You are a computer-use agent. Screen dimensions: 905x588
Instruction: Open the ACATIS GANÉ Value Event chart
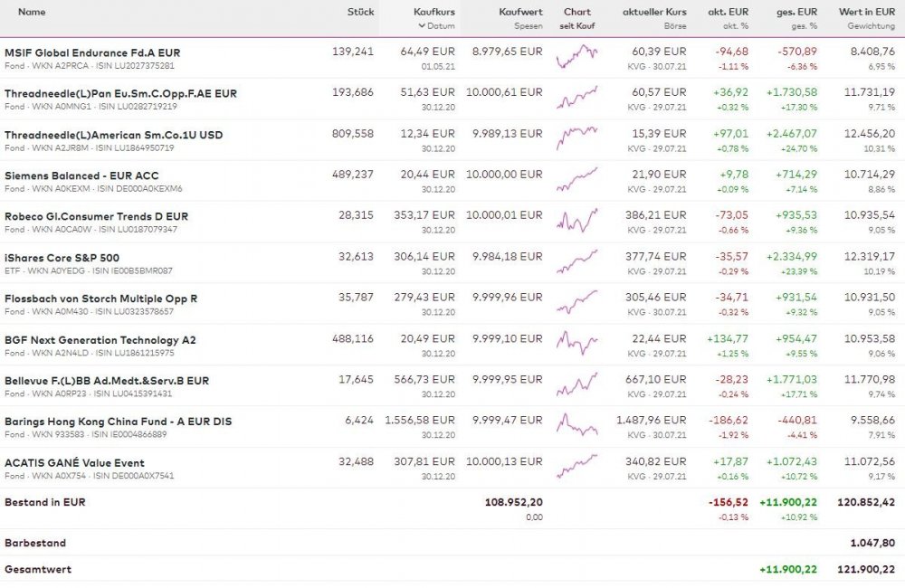(x=576, y=467)
